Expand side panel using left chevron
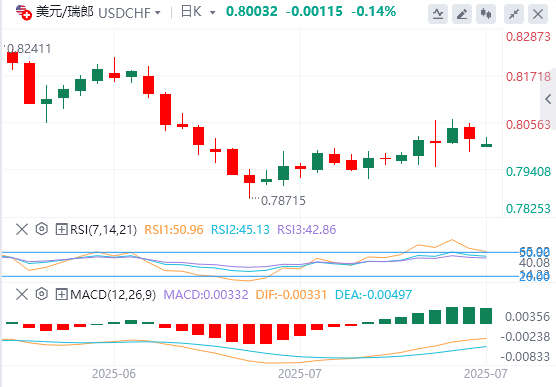 coord(548,99)
